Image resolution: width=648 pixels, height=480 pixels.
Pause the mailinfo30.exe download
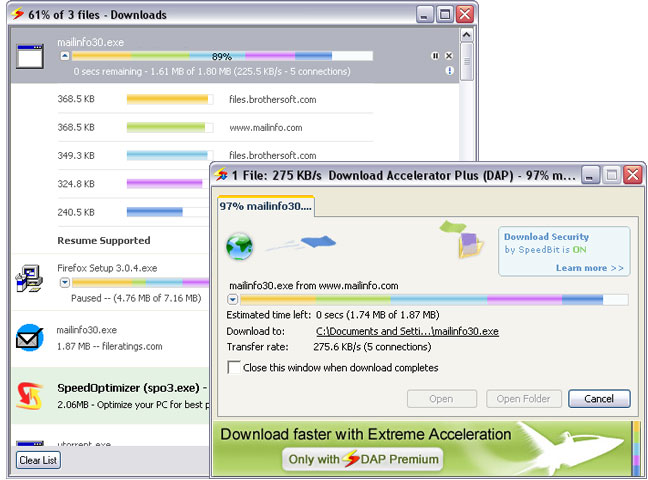pyautogui.click(x=435, y=56)
